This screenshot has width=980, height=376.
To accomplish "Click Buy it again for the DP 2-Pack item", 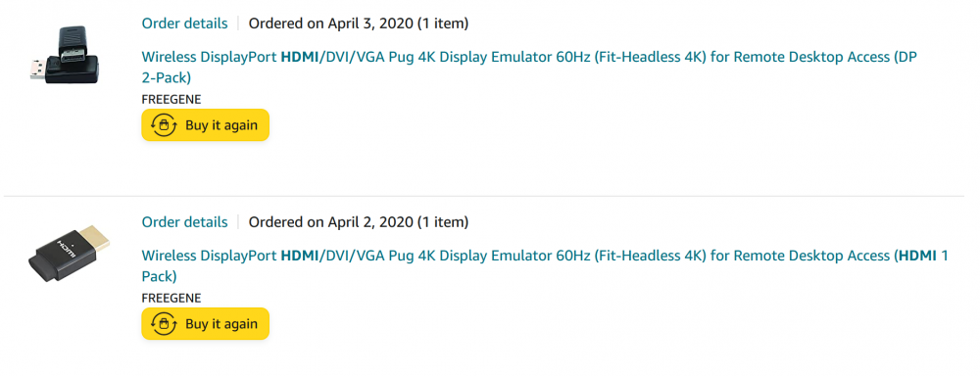I will [x=205, y=125].
